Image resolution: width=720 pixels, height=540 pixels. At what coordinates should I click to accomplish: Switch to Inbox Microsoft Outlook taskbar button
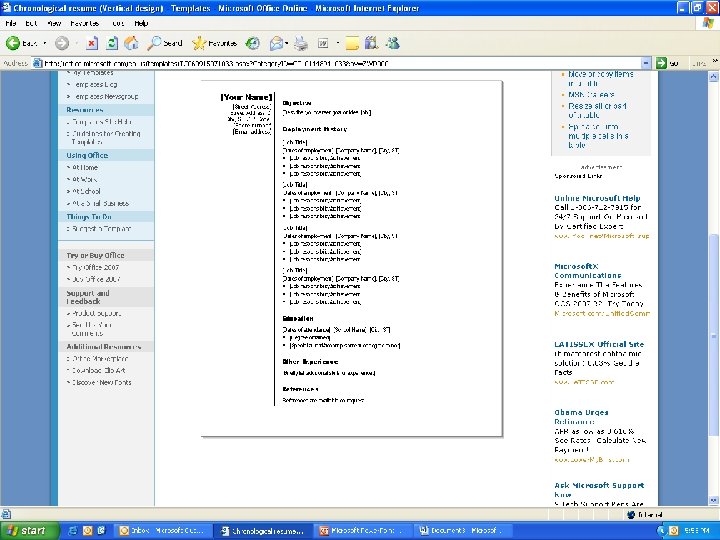coord(163,531)
